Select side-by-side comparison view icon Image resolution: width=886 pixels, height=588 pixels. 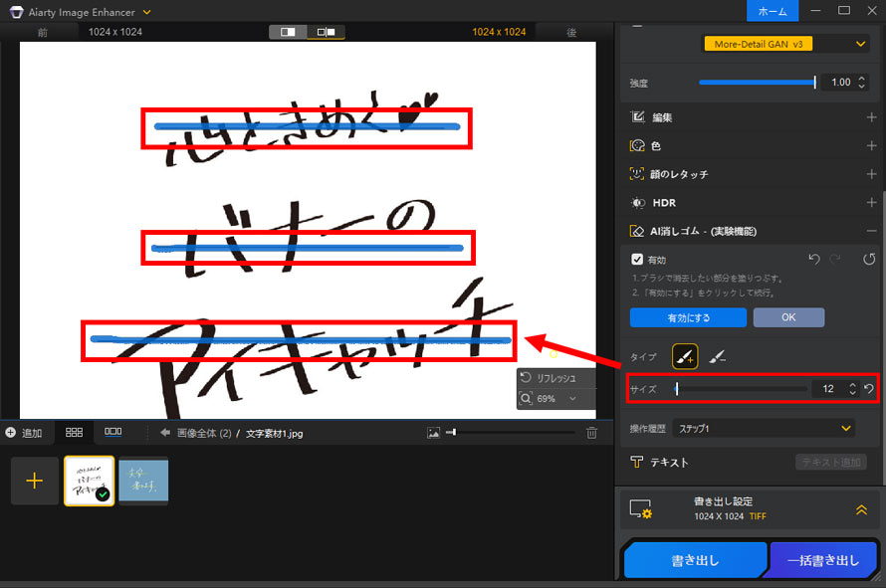[x=327, y=32]
